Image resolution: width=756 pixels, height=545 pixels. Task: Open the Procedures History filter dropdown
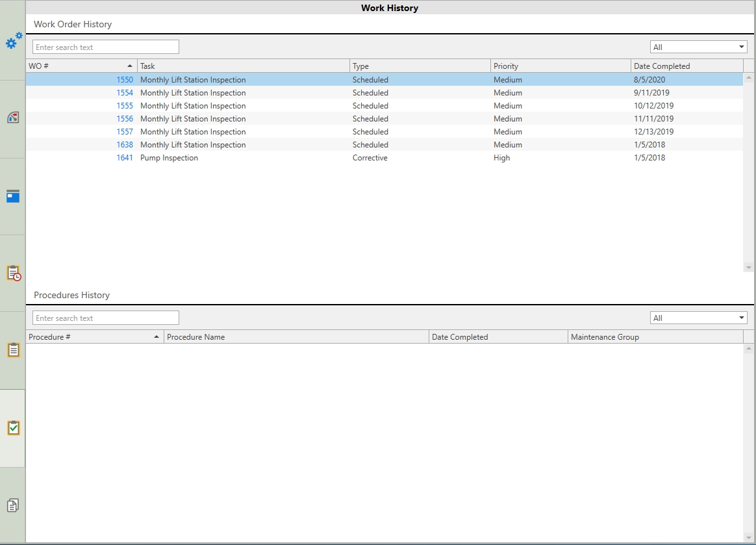pos(699,318)
